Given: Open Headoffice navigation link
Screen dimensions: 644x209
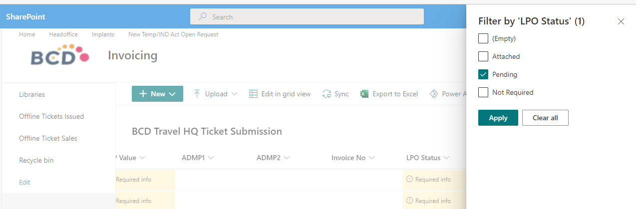Looking at the screenshot, I should point(63,34).
